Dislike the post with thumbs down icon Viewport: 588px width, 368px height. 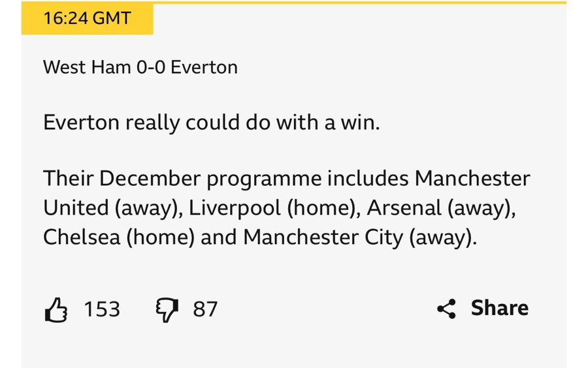[x=167, y=310]
